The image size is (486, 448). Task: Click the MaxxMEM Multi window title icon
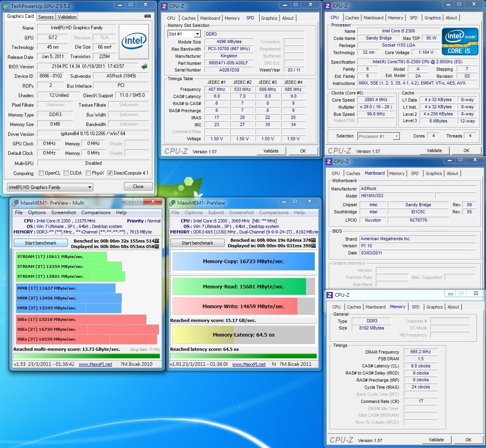pos(15,203)
